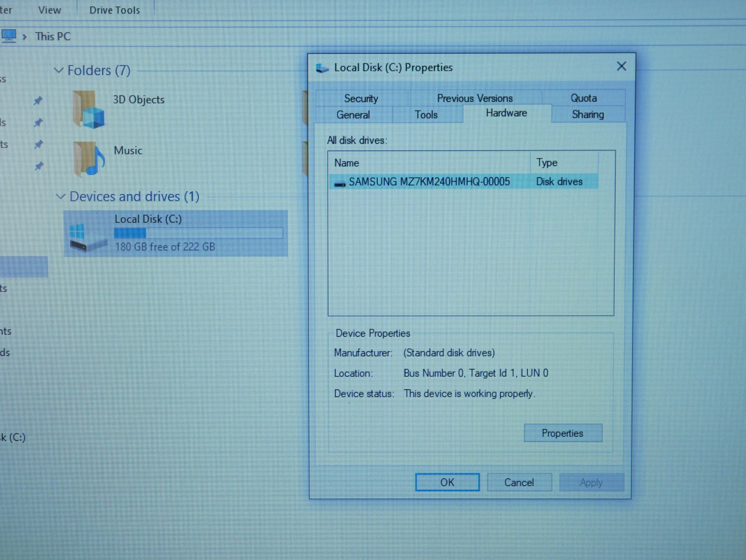
Task: Click the Cancel button
Action: click(x=519, y=483)
